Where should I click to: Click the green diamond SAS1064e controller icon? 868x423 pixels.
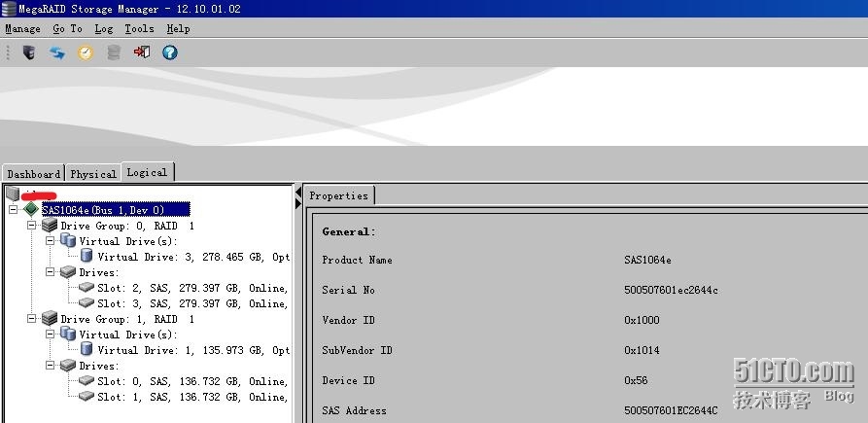point(32,209)
